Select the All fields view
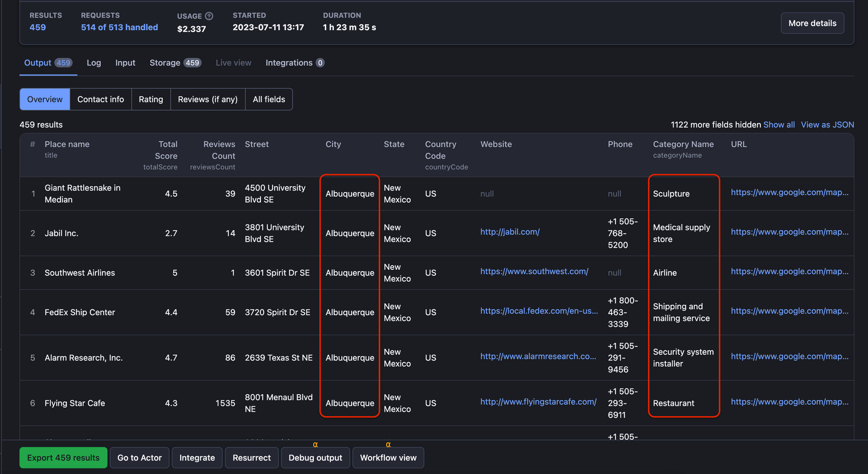The width and height of the screenshot is (868, 474). coord(269,99)
